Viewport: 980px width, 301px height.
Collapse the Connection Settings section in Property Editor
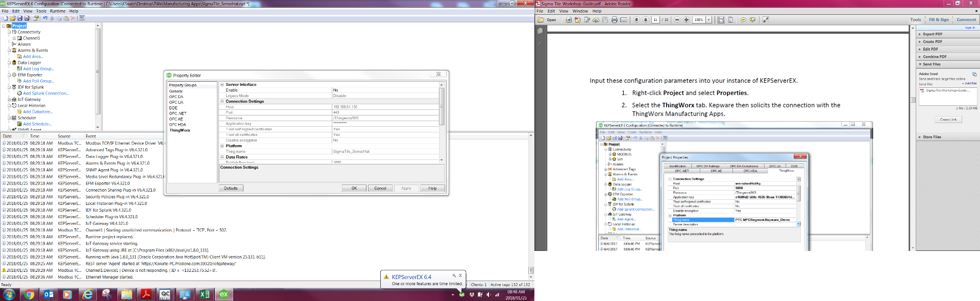coord(222,101)
